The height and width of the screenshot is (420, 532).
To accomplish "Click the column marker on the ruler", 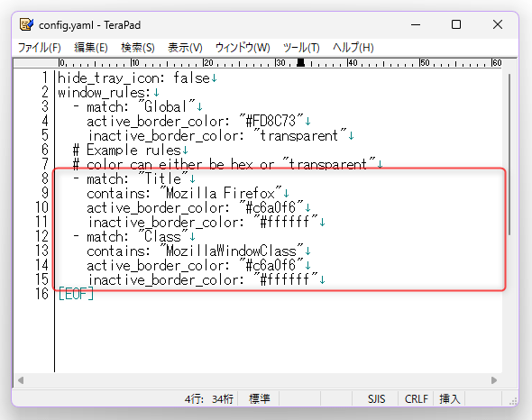I will coord(300,62).
